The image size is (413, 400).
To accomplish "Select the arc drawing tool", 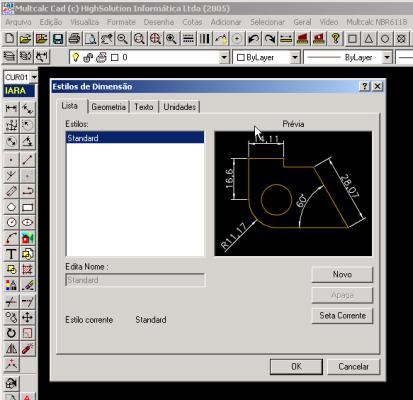I will [11, 238].
